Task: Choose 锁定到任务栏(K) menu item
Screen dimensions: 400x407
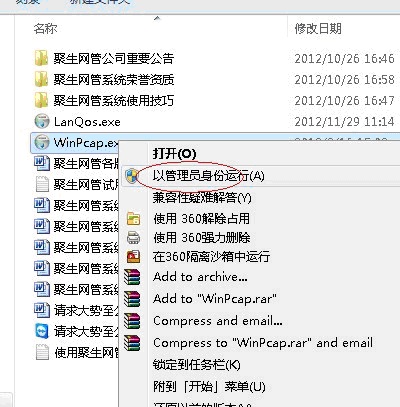Action: [x=197, y=365]
